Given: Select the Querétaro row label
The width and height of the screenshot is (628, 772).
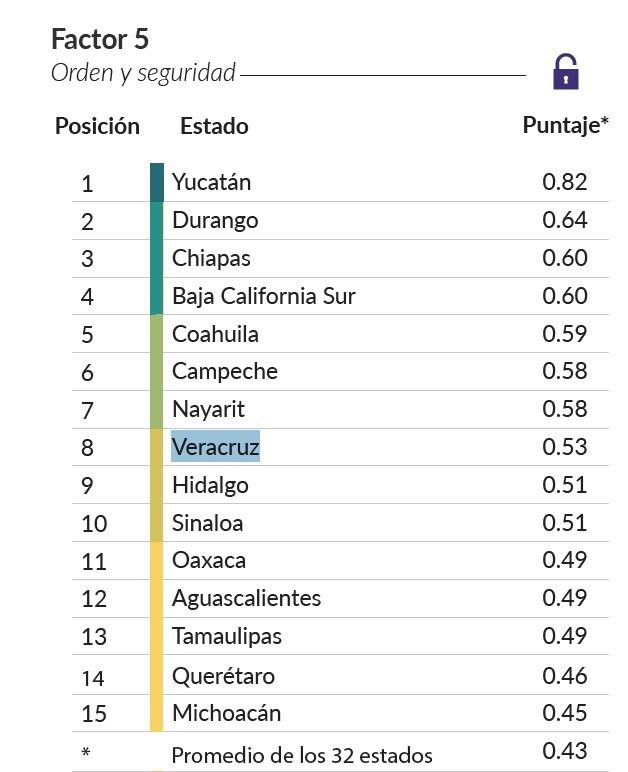Looking at the screenshot, I should [223, 676].
